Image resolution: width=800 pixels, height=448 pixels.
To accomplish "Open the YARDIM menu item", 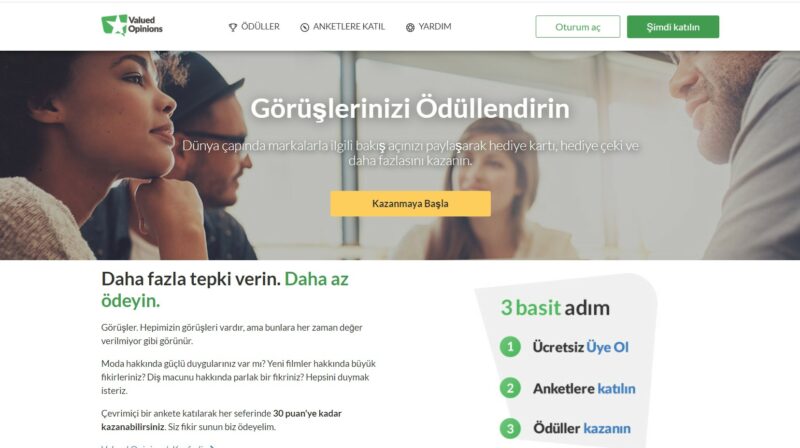I will tap(429, 27).
